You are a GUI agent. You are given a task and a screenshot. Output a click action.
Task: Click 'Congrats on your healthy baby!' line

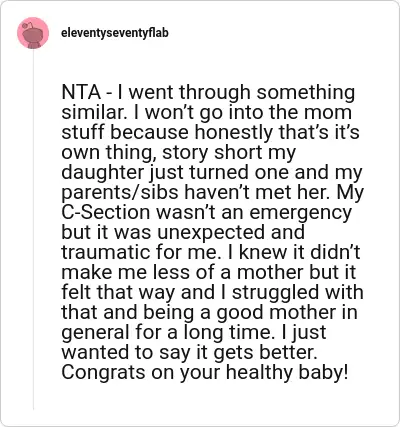point(205,373)
